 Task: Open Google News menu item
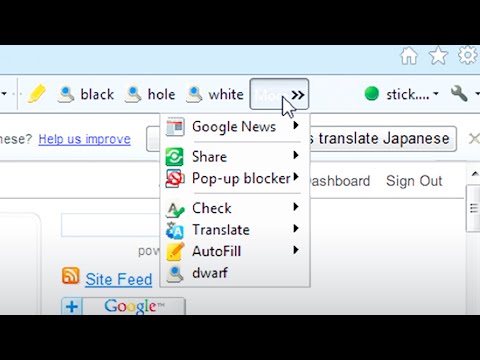pyautogui.click(x=235, y=127)
